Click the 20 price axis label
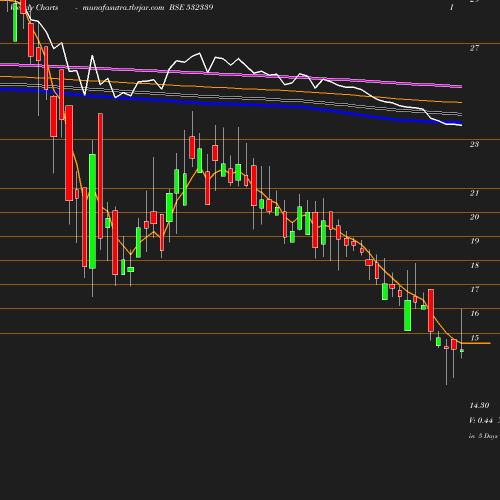 point(474,217)
